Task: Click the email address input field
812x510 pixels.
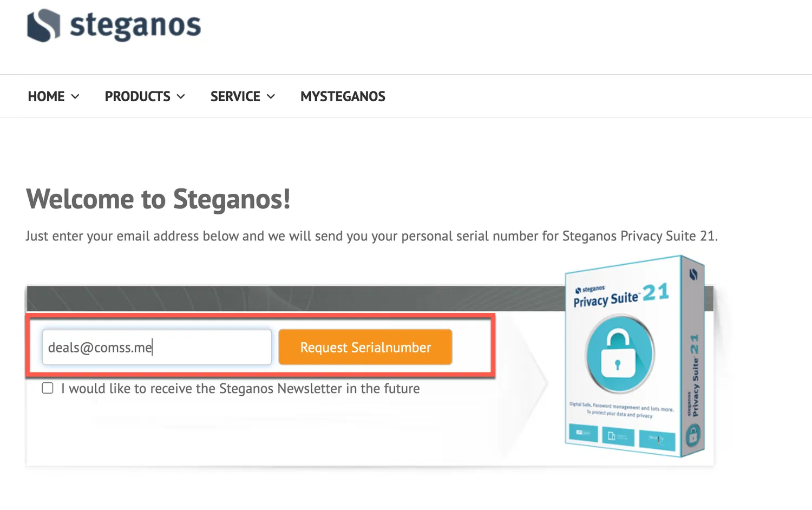Action: pyautogui.click(x=156, y=347)
